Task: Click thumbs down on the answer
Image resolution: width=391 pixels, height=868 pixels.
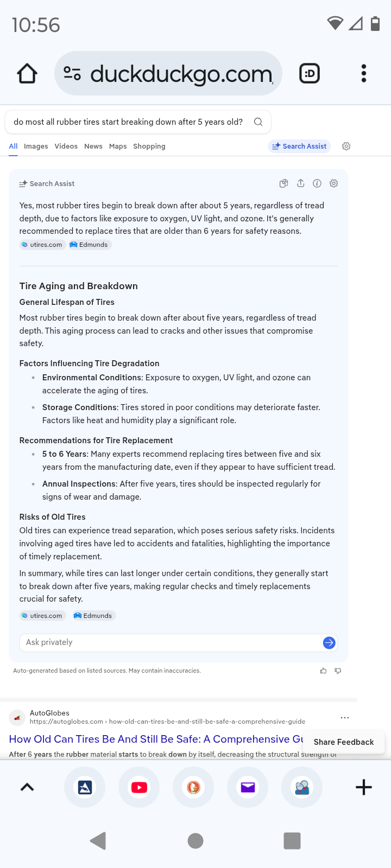Action: pyautogui.click(x=338, y=671)
